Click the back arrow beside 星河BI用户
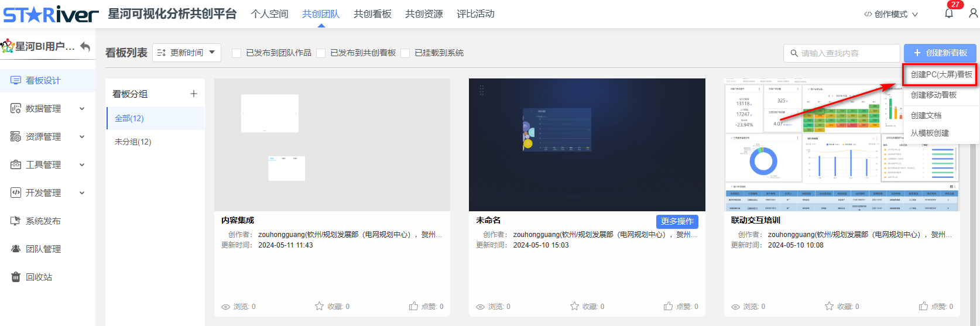Screen dimensions: 980x326 [85, 46]
